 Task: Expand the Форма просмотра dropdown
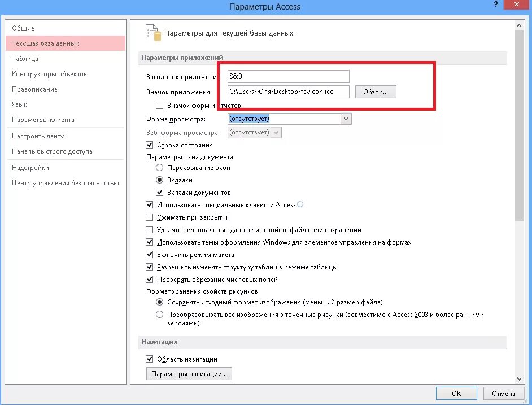[x=346, y=119]
